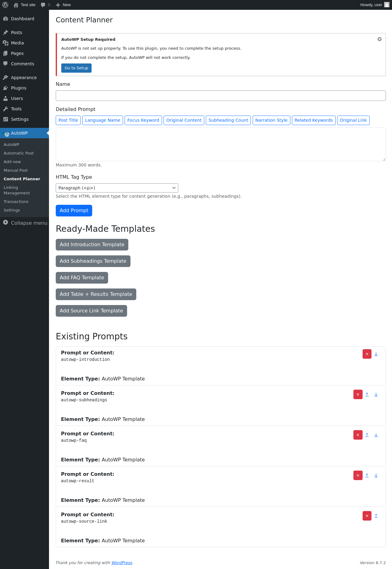This screenshot has width=392, height=569.
Task: Open the Plugins menu
Action: [x=24, y=88]
